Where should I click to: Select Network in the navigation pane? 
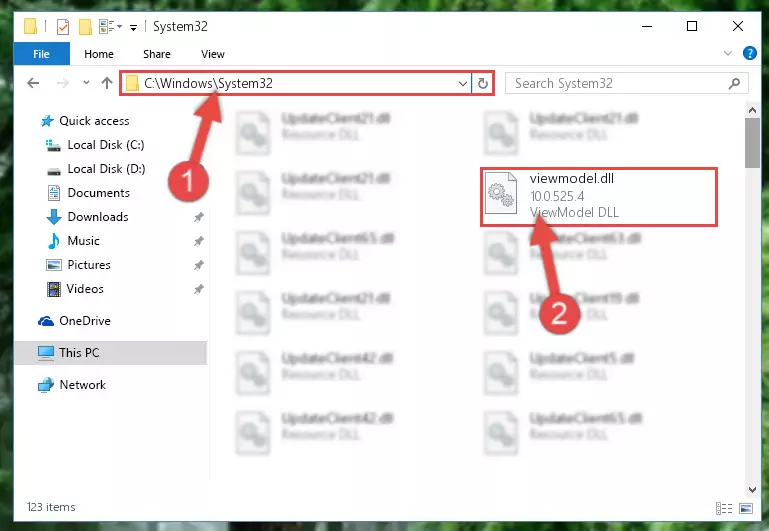click(82, 385)
